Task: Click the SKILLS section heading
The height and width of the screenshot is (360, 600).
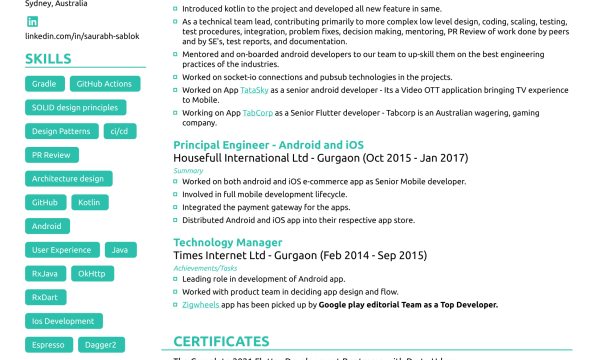Action: 48,59
